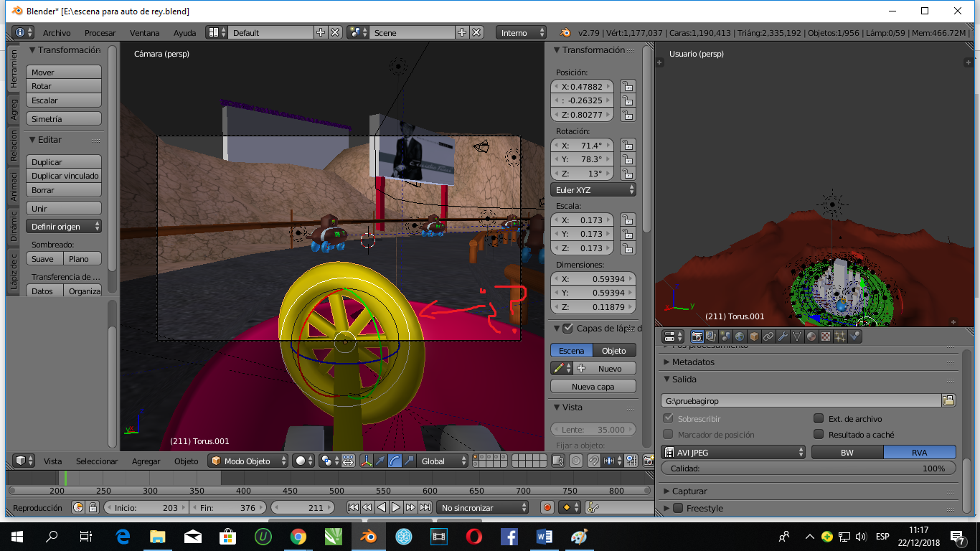Click the Calidad quality slider
This screenshot has width=980, height=551.
809,468
